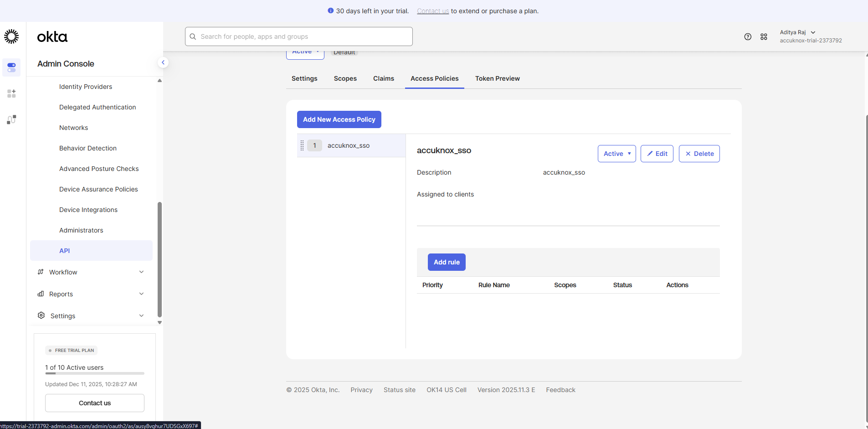
Task: Grab the drag handle beside accuknox_sso policy
Action: [x=302, y=145]
